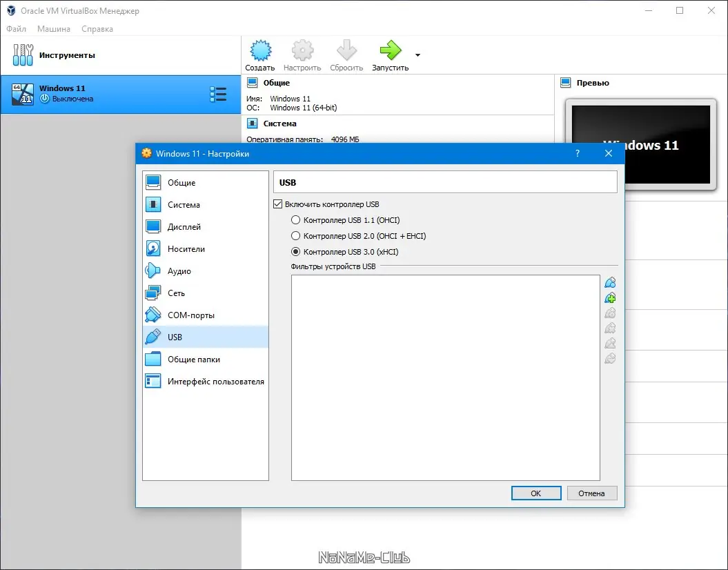Click the green Запустить start arrow
Screen dimensions: 728x570
click(x=390, y=50)
